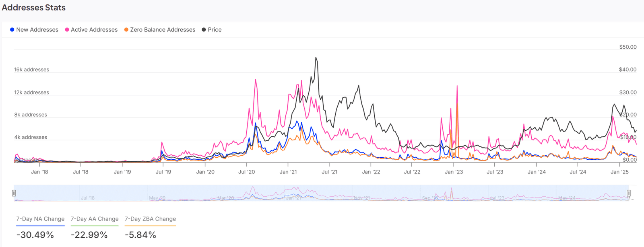The height and width of the screenshot is (247, 644).
Task: Click the blue New Addresses legend dot
Action: (x=12, y=30)
